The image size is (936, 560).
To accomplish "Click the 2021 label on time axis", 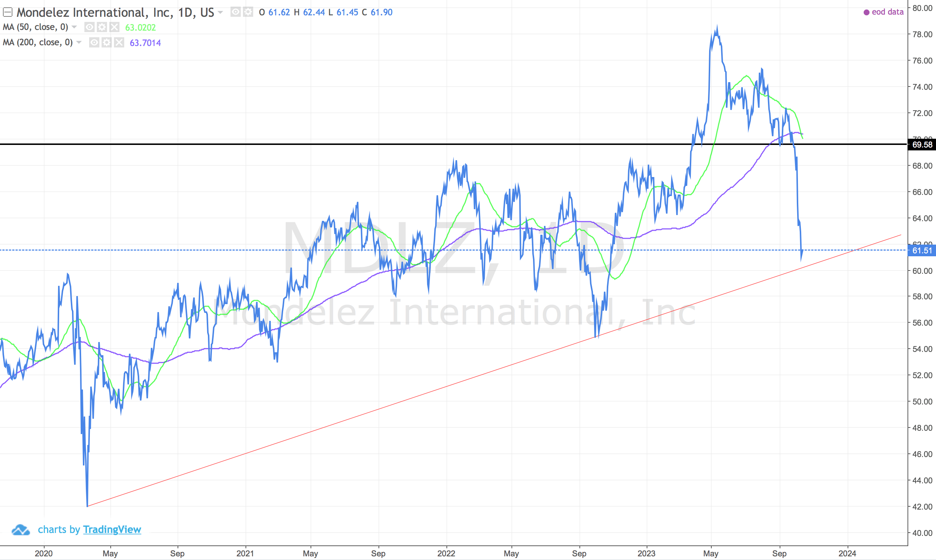I will pos(246,553).
